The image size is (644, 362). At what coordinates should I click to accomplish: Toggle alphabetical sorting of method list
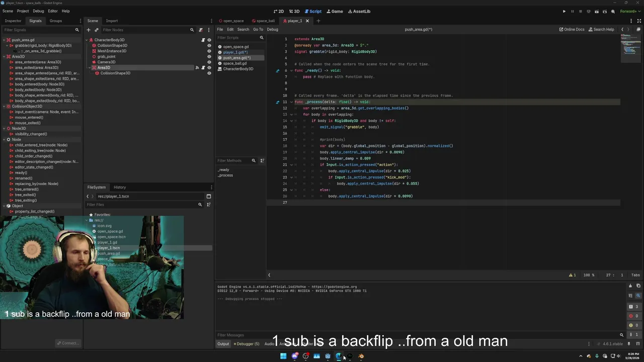pos(262,160)
